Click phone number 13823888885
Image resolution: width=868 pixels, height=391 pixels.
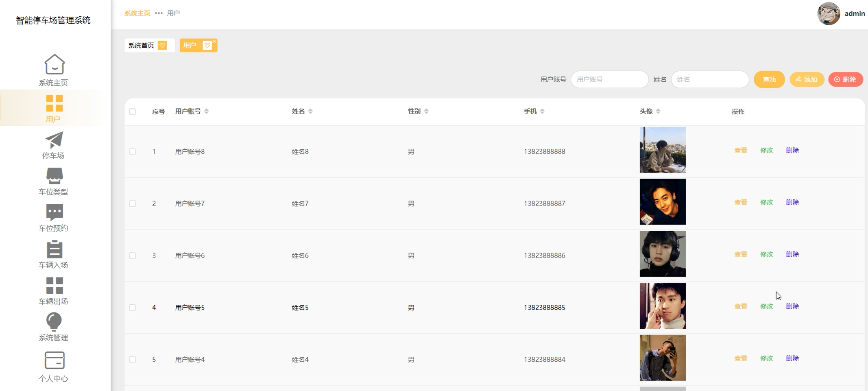click(x=544, y=308)
